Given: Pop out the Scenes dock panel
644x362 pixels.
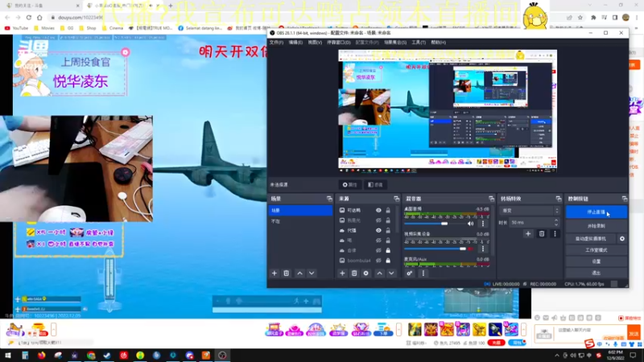Looking at the screenshot, I should pyautogui.click(x=329, y=199).
